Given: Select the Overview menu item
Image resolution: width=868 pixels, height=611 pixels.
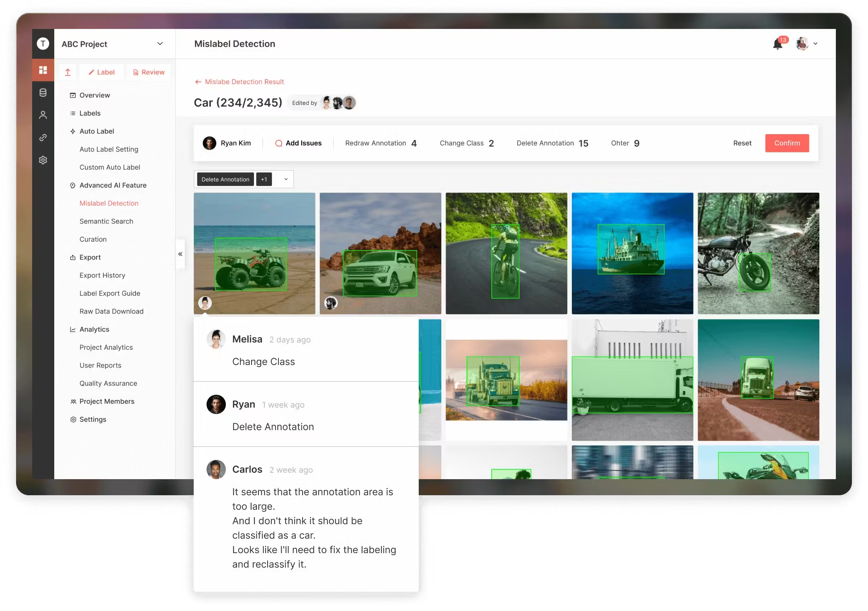Looking at the screenshot, I should (94, 94).
